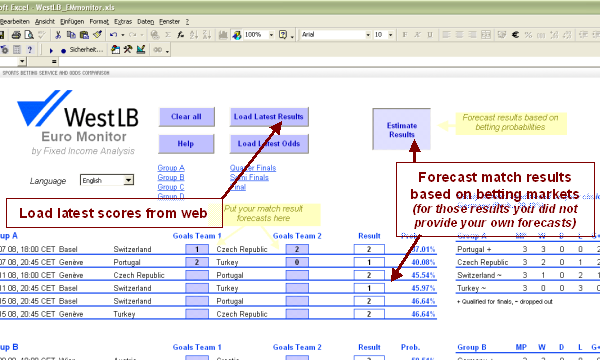The image size is (600, 360).
Task: Click the Percent style icon
Action: click(528, 35)
